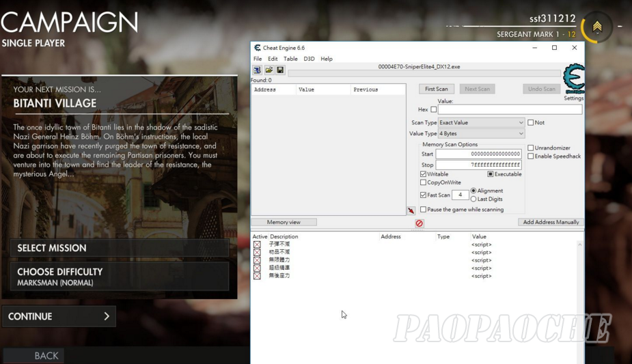Image resolution: width=632 pixels, height=364 pixels.
Task: Click the scan Value input field
Action: [510, 109]
